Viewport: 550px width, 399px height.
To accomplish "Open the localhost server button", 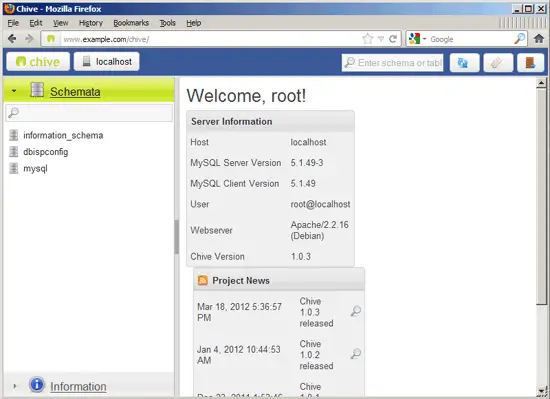I will (x=107, y=62).
